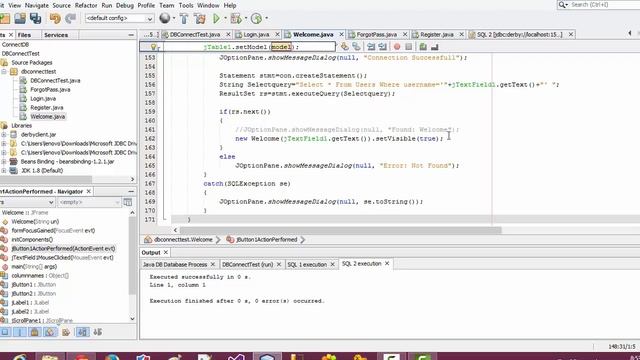Open the Debug menu
This screenshot has height=360, width=640.
click(x=124, y=5)
